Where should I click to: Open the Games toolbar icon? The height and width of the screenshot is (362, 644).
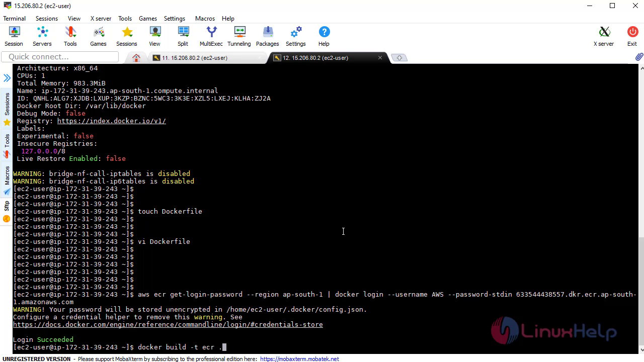pos(98,36)
